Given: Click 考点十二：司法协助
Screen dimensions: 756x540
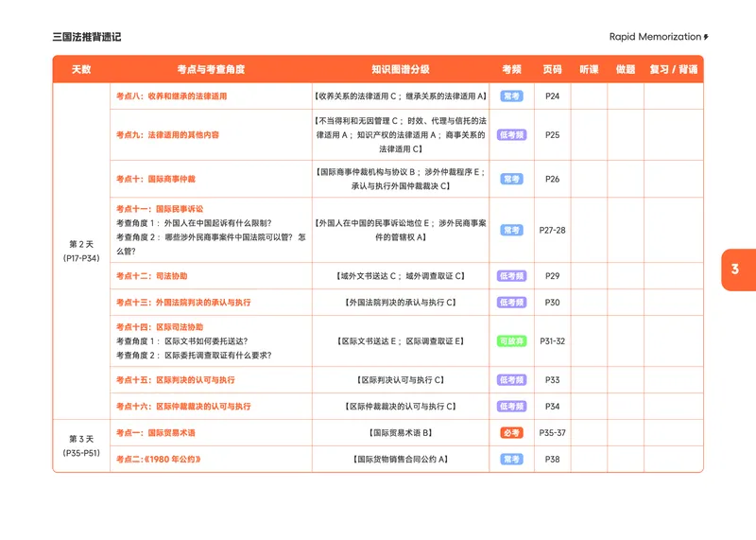Looking at the screenshot, I should [x=152, y=276].
